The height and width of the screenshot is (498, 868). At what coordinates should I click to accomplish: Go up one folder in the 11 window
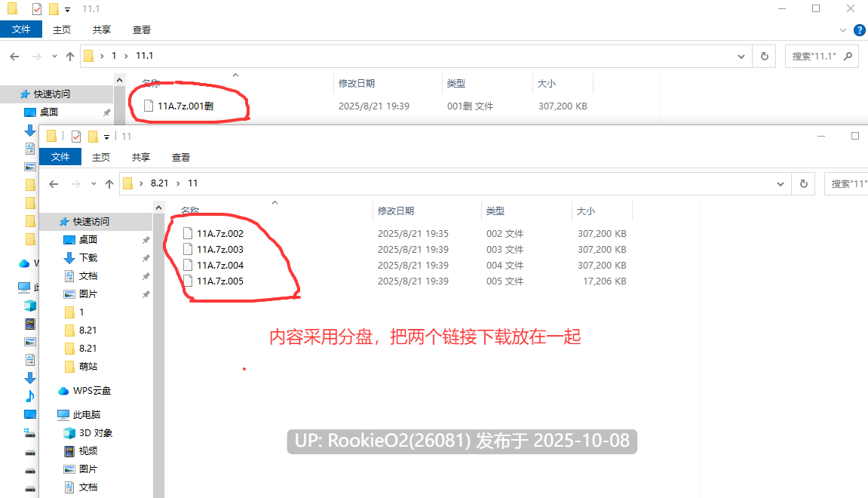109,184
